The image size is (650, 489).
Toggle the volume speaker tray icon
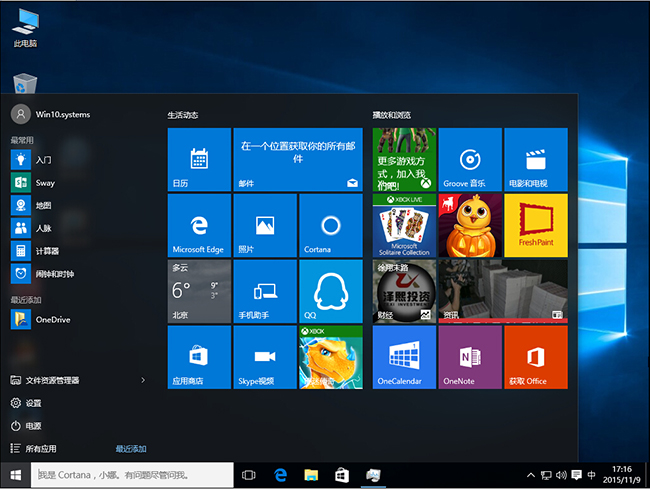pyautogui.click(x=560, y=475)
